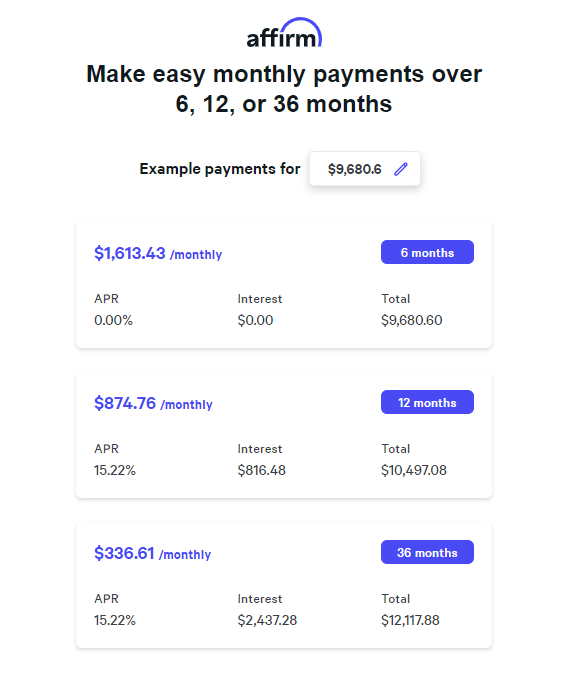Select the 36 months plan badge

click(x=427, y=552)
